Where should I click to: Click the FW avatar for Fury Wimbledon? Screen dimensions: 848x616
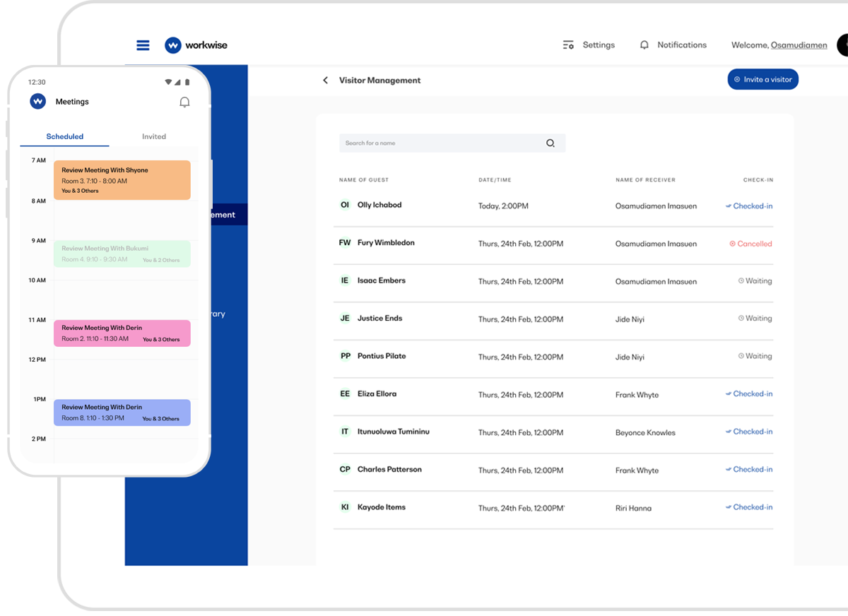pos(345,243)
